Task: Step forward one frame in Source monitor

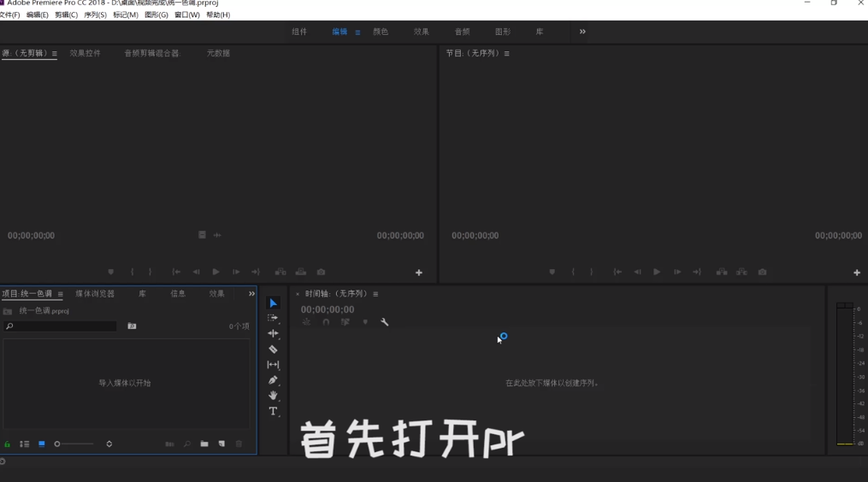Action: (x=236, y=272)
